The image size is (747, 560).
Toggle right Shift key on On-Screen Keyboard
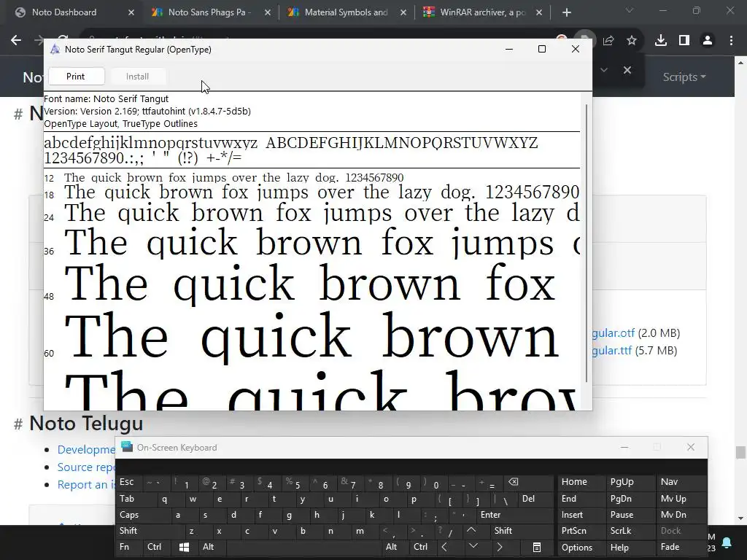[x=522, y=531]
